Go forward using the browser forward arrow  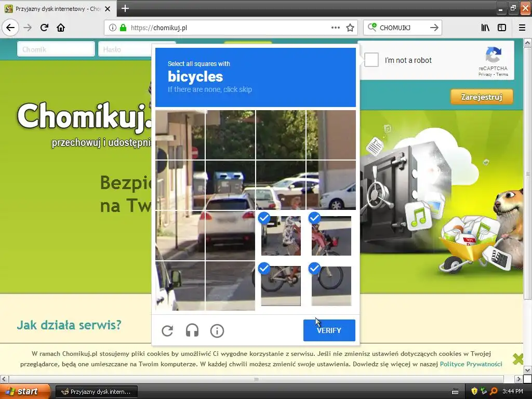tap(28, 28)
